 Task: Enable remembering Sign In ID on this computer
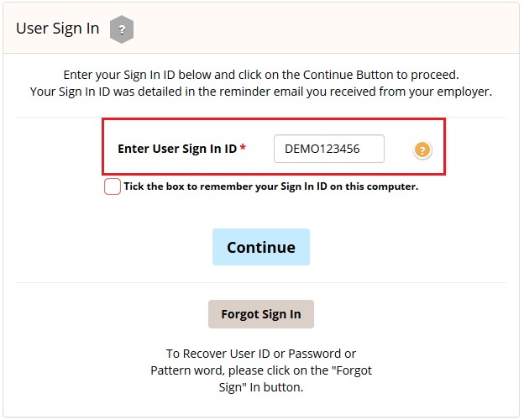click(x=113, y=186)
